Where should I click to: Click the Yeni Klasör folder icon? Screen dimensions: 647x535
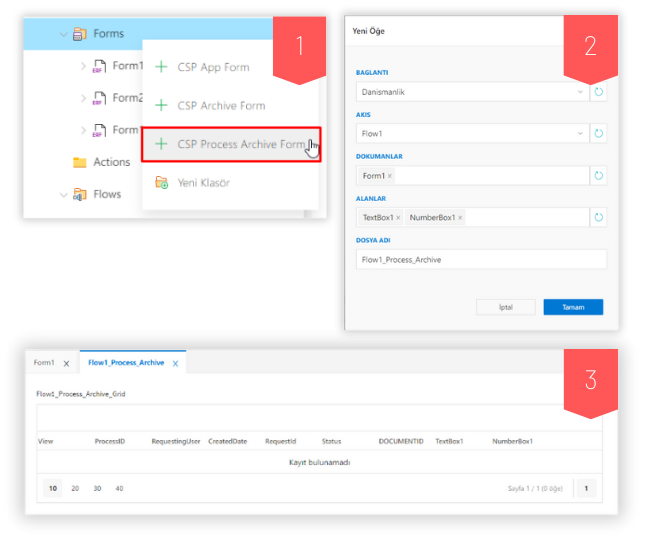[x=161, y=182]
